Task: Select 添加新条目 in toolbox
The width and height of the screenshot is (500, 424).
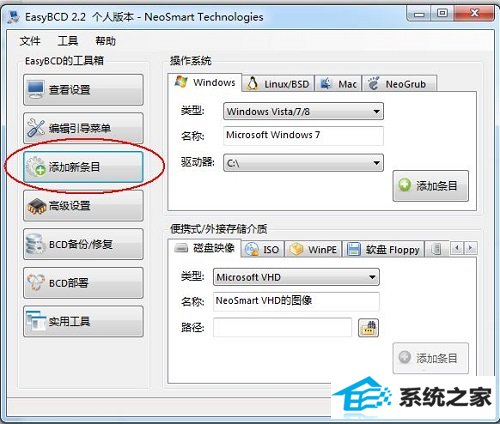Action: tap(83, 167)
